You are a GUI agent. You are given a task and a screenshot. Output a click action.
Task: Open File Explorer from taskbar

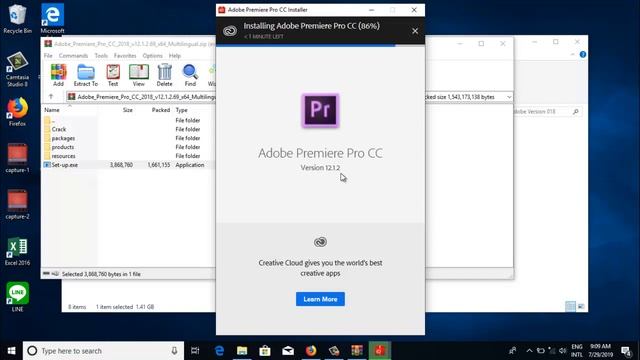[x=242, y=351]
